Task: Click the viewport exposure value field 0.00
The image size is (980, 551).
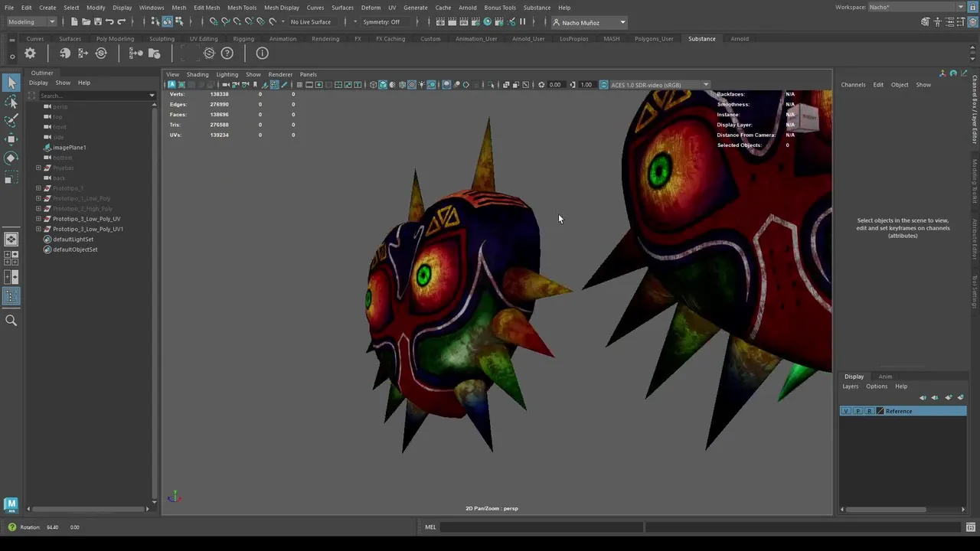Action: (555, 85)
